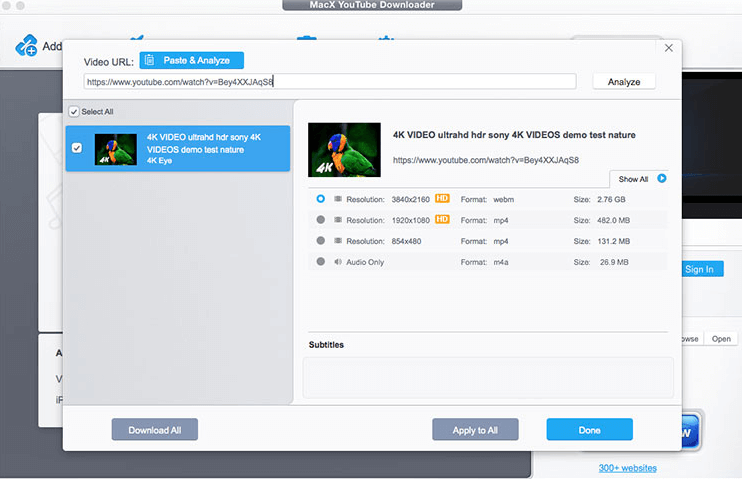The image size is (742, 479).
Task: Click the Open button in main window
Action: [x=721, y=338]
